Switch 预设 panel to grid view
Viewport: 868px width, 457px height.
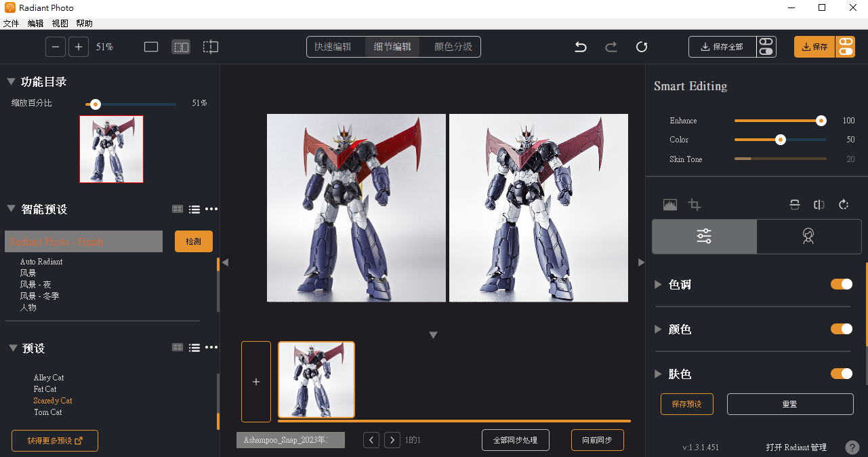pos(178,348)
